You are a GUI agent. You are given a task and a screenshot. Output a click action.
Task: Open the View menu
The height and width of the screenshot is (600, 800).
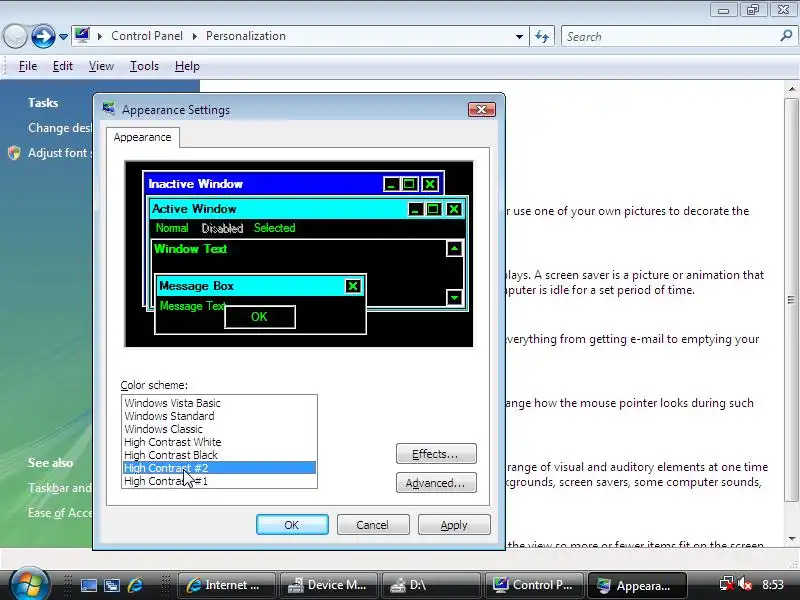[101, 66]
